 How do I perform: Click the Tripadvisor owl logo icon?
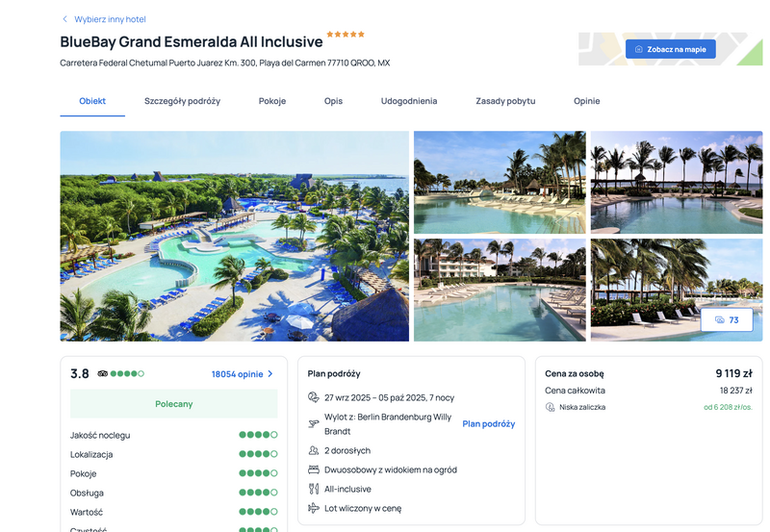[103, 373]
